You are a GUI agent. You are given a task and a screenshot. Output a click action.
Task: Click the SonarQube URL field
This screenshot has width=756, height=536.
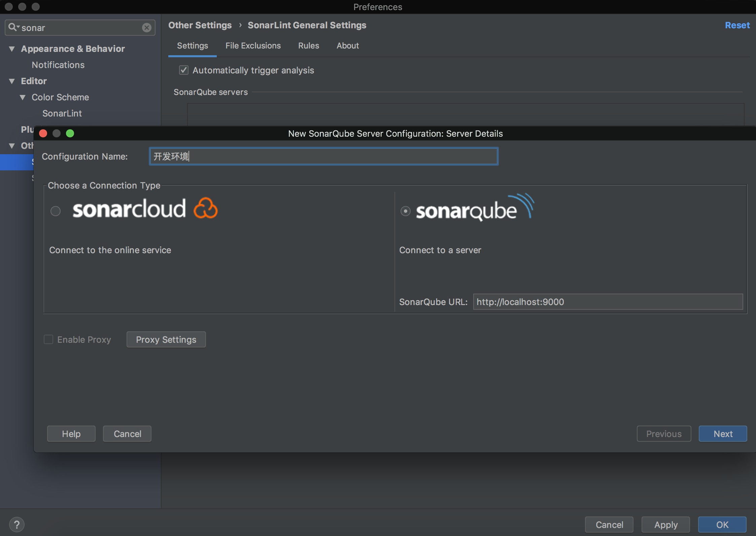tap(608, 302)
